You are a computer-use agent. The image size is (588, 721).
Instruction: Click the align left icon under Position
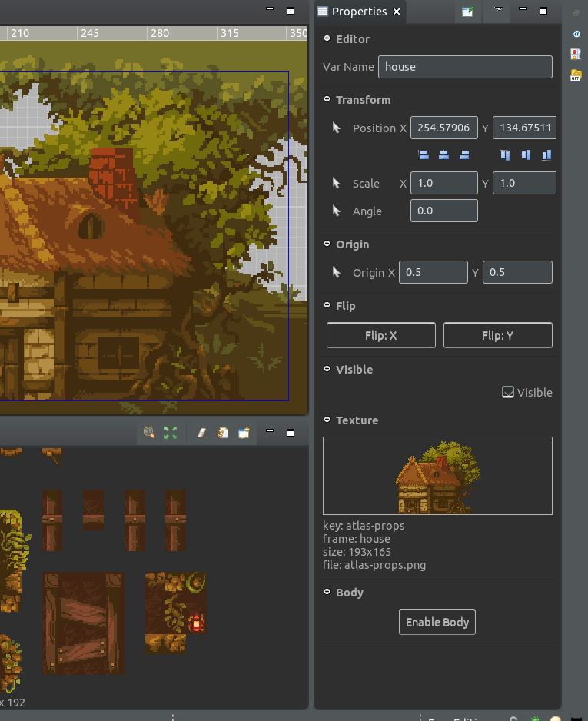pos(424,154)
